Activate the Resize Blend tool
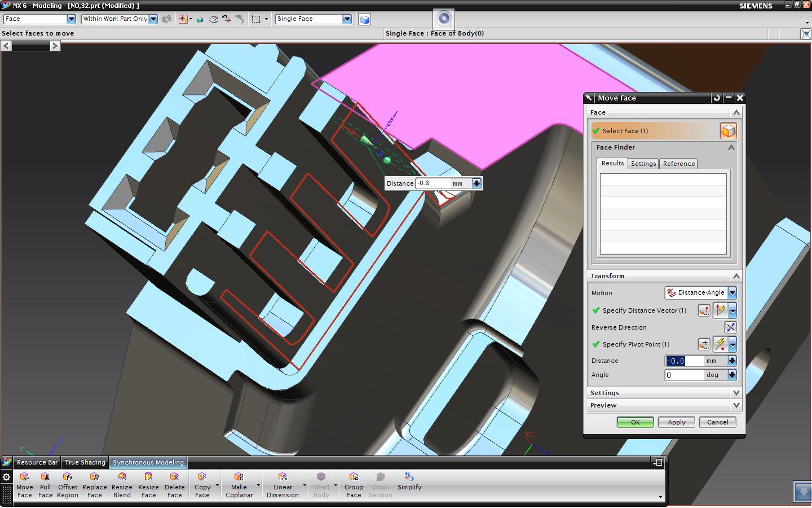This screenshot has height=508, width=812. [121, 485]
